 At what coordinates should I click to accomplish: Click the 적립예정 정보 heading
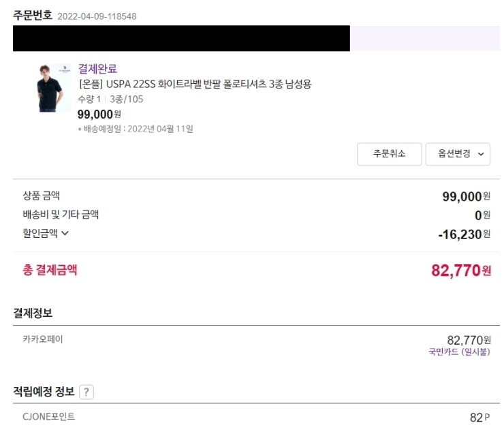[x=44, y=392]
